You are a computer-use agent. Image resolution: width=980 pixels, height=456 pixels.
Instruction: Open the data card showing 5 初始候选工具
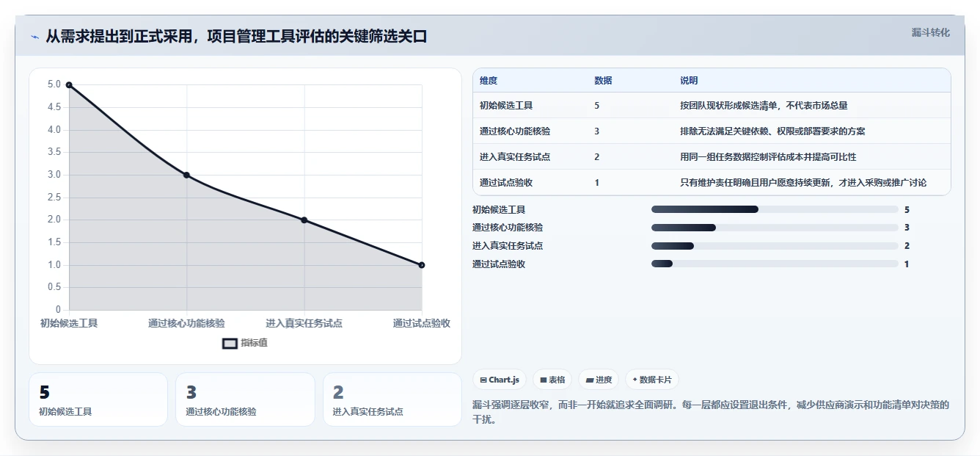pyautogui.click(x=98, y=399)
